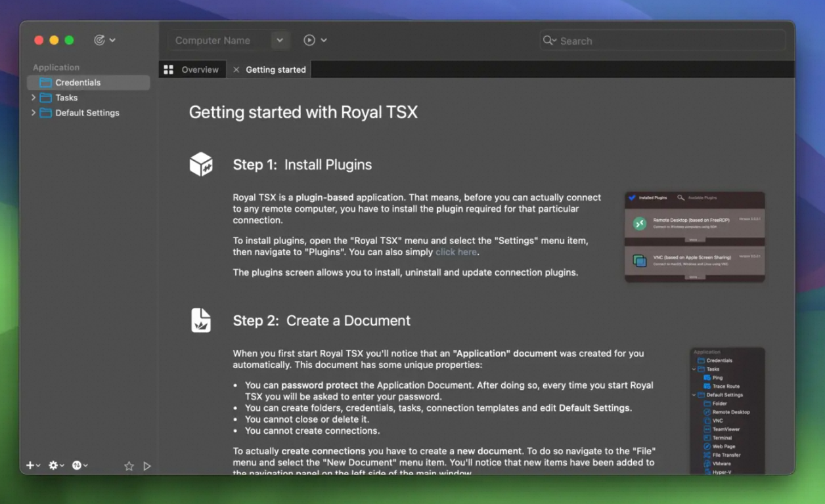The height and width of the screenshot is (504, 825).
Task: Click the "Step 1: Install Plugins" heading
Action: 302,165
